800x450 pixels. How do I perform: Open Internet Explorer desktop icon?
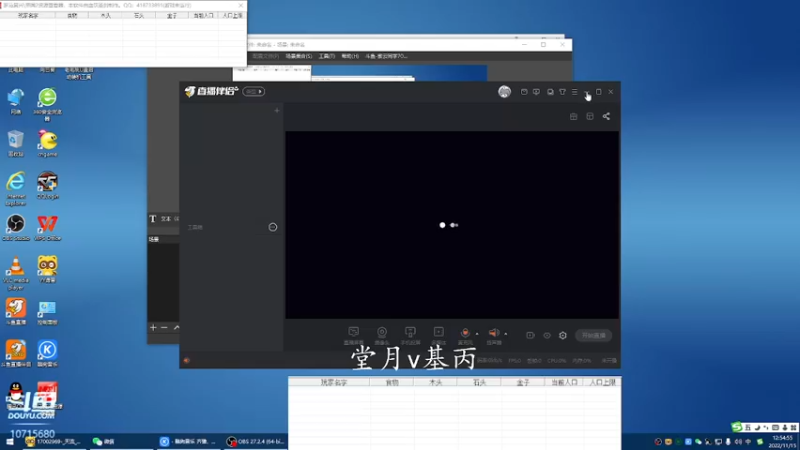16,188
